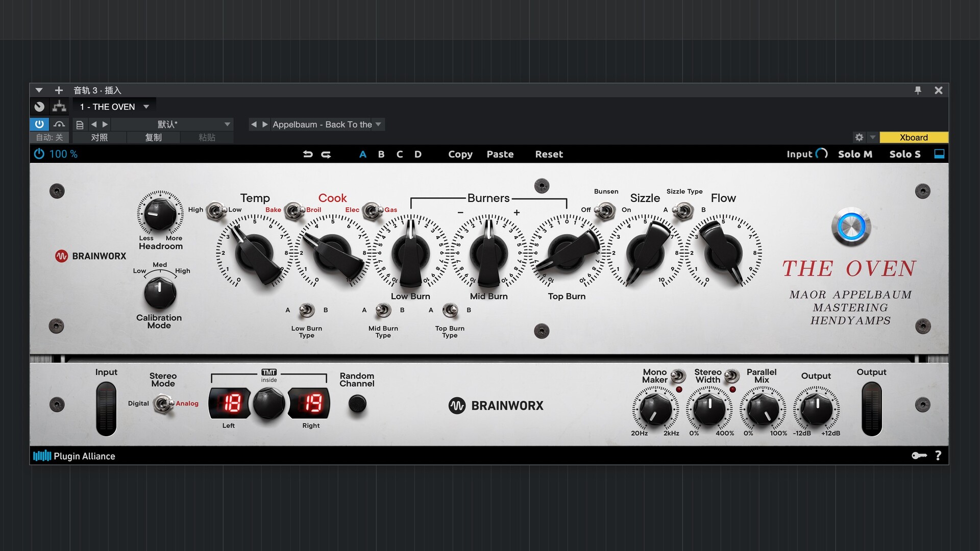
Task: Click the Plugin Alliance logo
Action: (74, 456)
